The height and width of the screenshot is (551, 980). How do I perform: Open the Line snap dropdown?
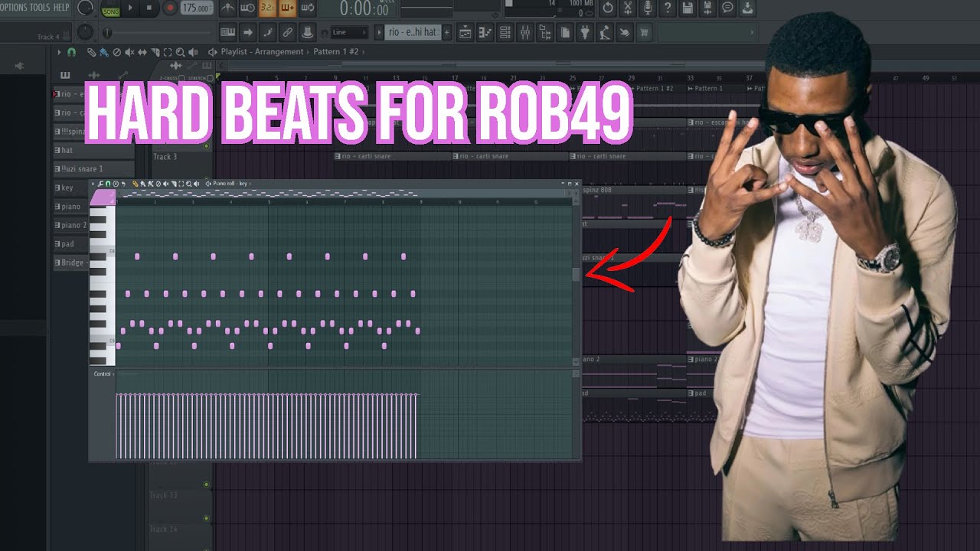point(348,32)
